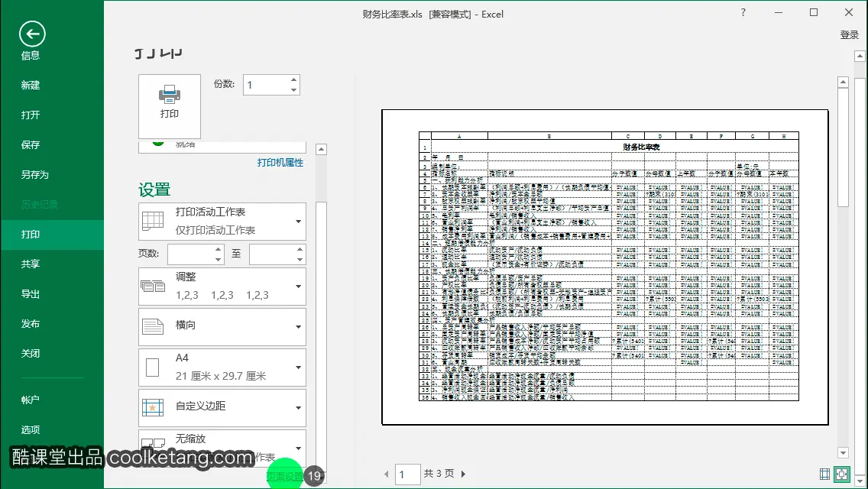The image size is (868, 489).
Task: Go to next preview page arrow
Action: coord(464,474)
